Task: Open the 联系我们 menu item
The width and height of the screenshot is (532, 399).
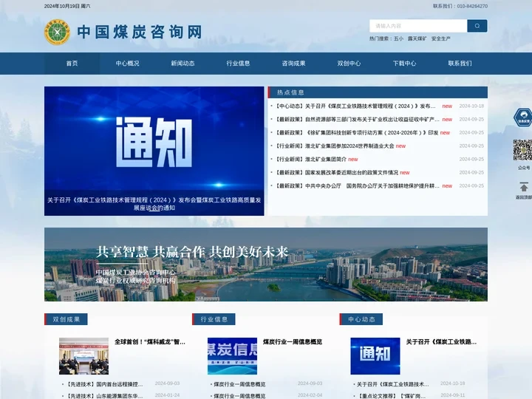Action: [460, 64]
